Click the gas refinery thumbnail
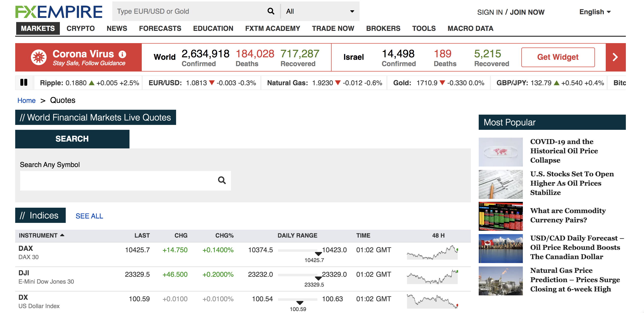644x313 pixels. pos(501,281)
